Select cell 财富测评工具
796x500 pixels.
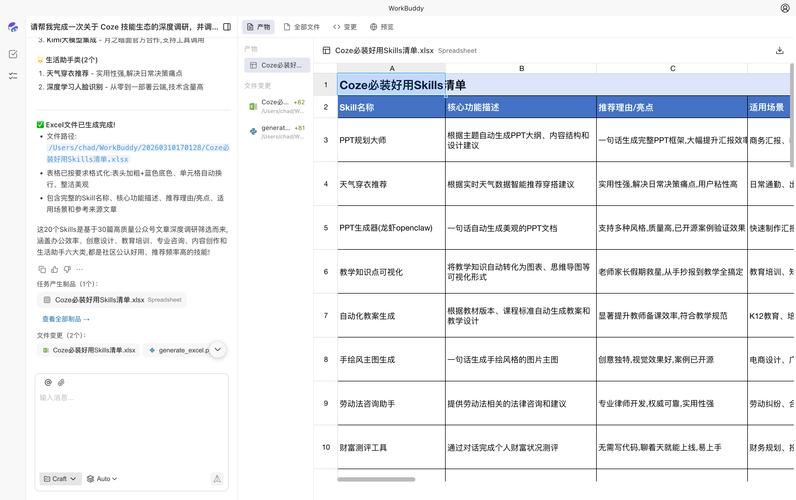[x=391, y=447]
